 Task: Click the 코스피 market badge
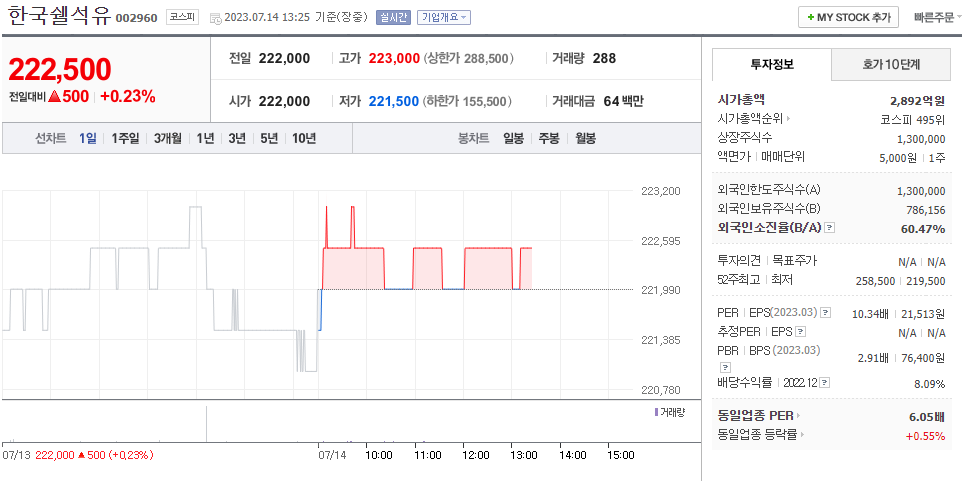point(182,17)
